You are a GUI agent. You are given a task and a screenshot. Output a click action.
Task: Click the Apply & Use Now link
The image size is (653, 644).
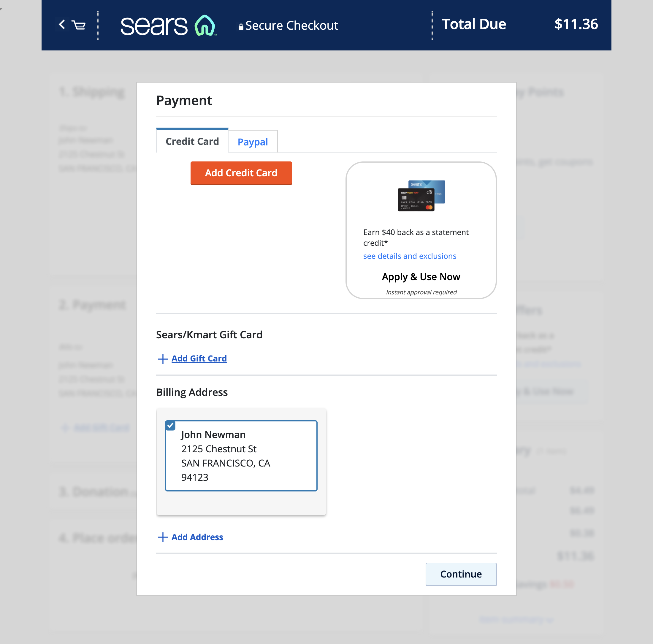pos(421,277)
